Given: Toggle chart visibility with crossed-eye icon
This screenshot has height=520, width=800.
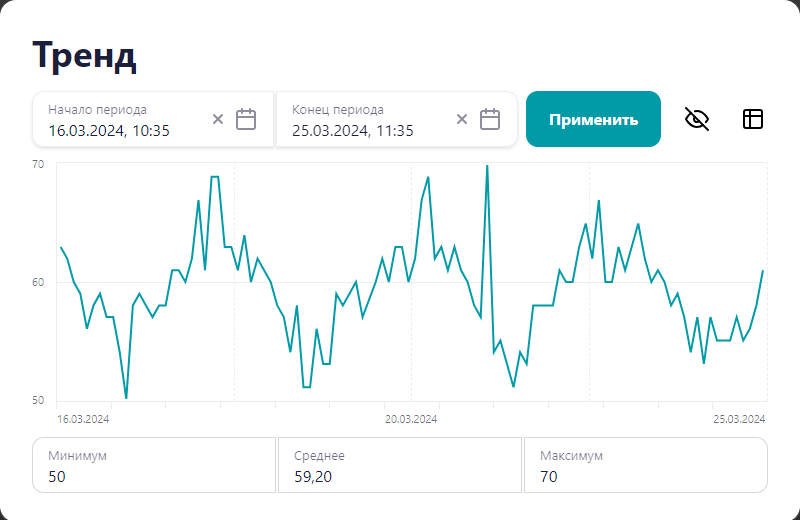Looking at the screenshot, I should 697,119.
